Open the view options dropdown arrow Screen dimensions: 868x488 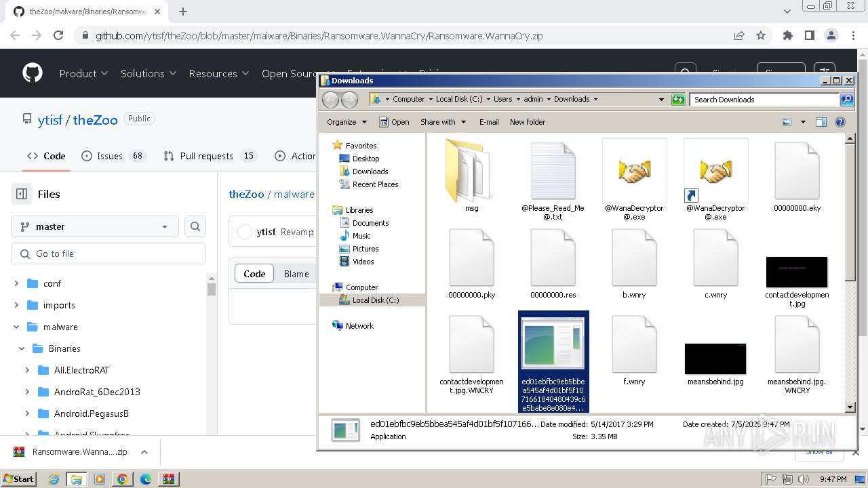(x=803, y=122)
